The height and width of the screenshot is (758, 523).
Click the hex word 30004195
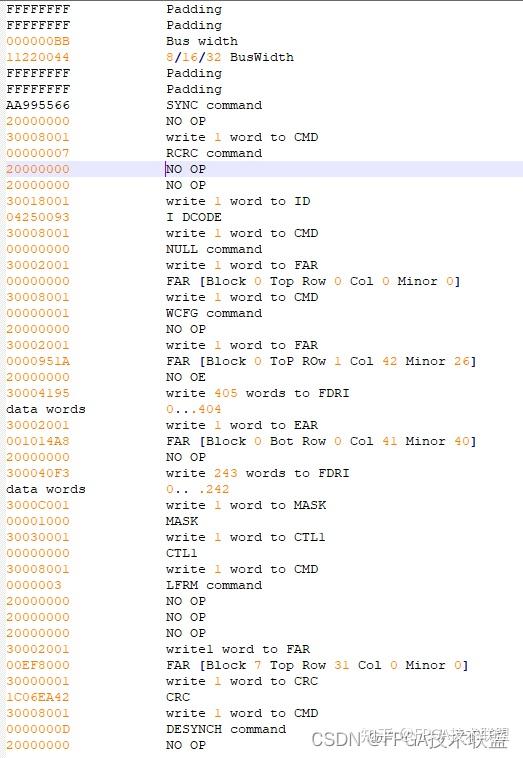pyautogui.click(x=38, y=393)
